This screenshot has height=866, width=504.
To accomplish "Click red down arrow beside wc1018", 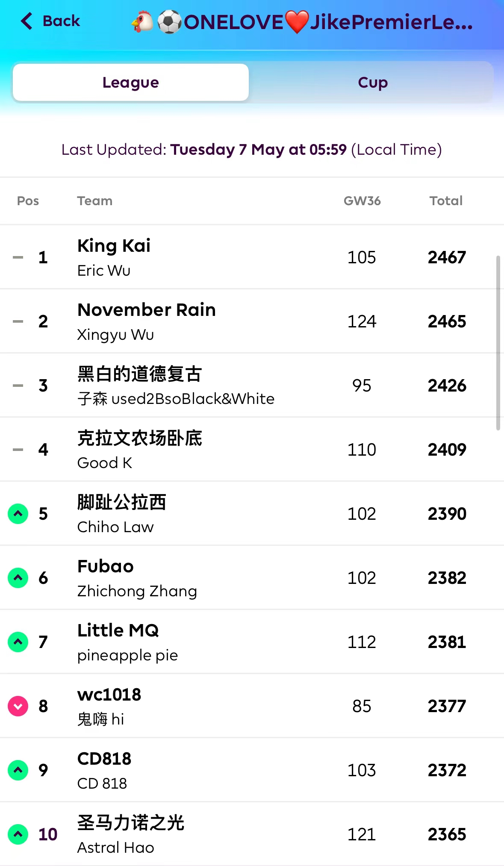I will point(18,706).
